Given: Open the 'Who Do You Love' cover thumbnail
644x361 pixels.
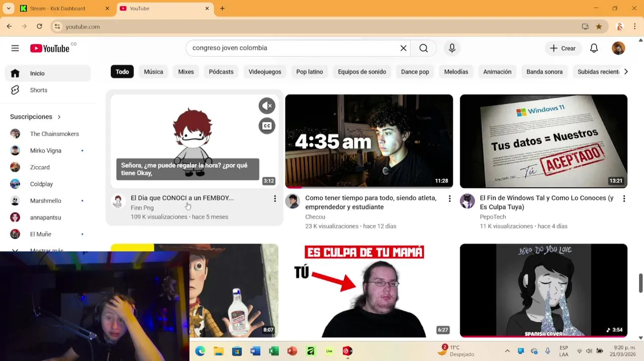Looking at the screenshot, I should click(x=544, y=290).
